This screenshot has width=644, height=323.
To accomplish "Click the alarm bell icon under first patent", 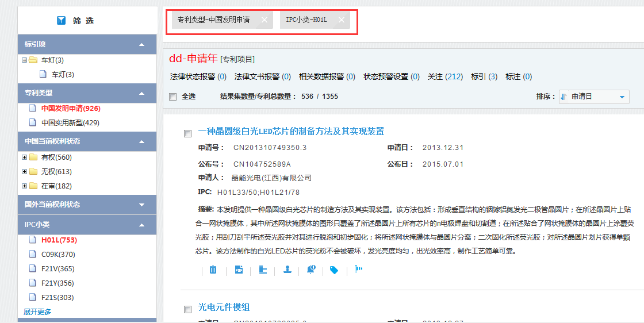I will (311, 270).
